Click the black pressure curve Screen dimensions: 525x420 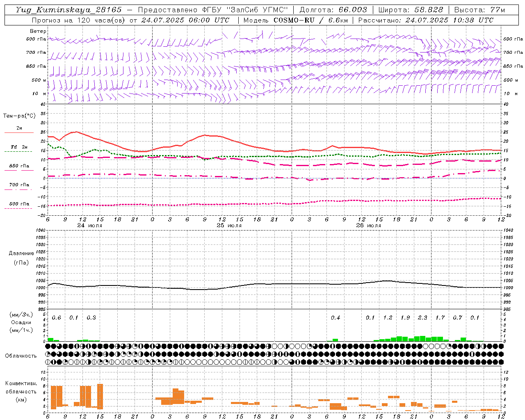click(274, 284)
